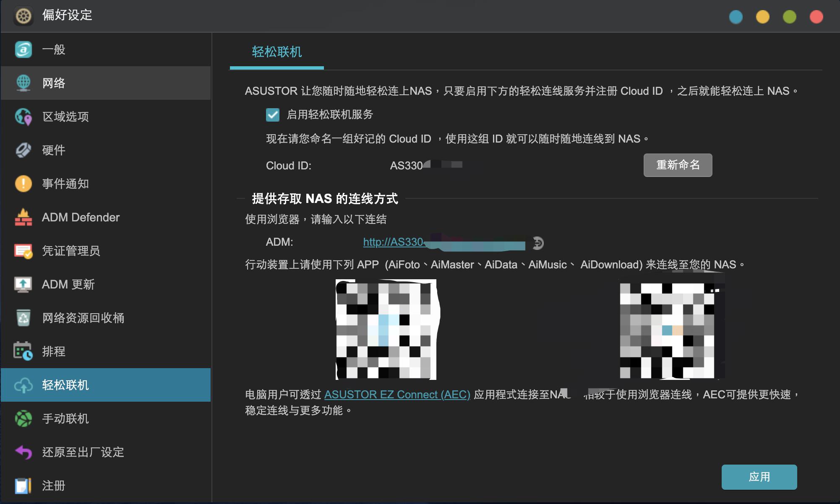The image size is (840, 504).
Task: Open the 排程 schedule calendar icon
Action: click(24, 351)
